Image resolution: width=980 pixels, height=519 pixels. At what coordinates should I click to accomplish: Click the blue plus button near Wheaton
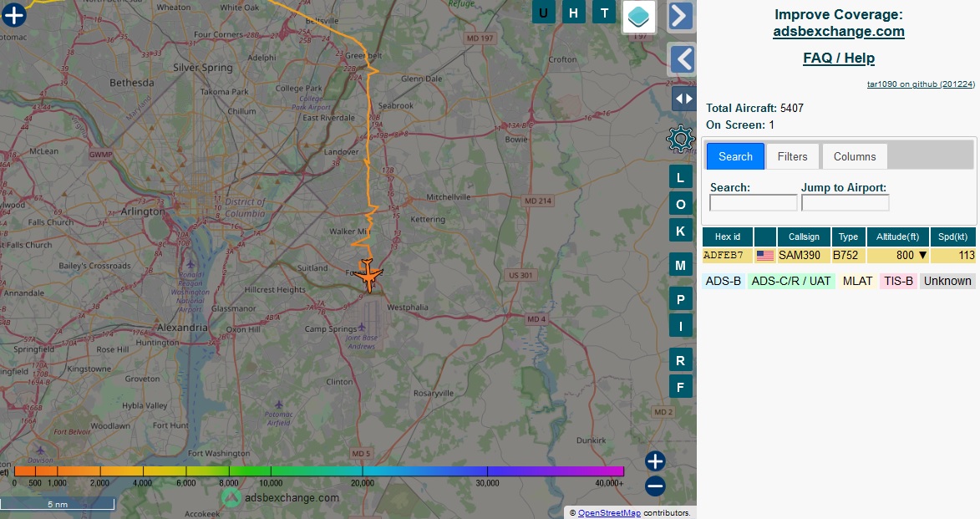13,14
